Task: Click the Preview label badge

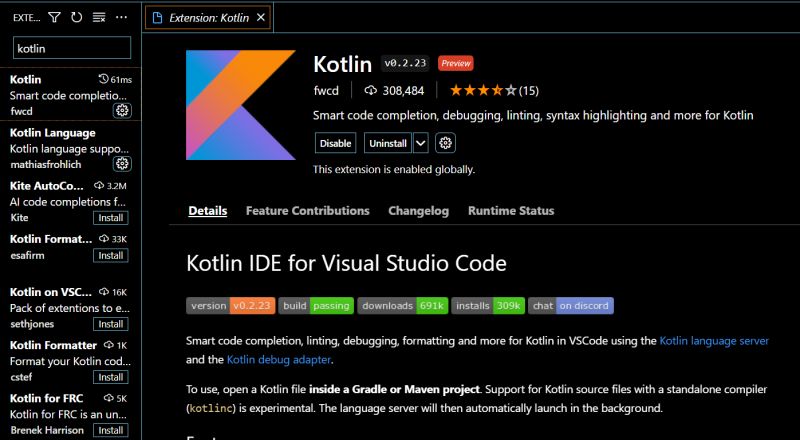Action: pyautogui.click(x=456, y=63)
